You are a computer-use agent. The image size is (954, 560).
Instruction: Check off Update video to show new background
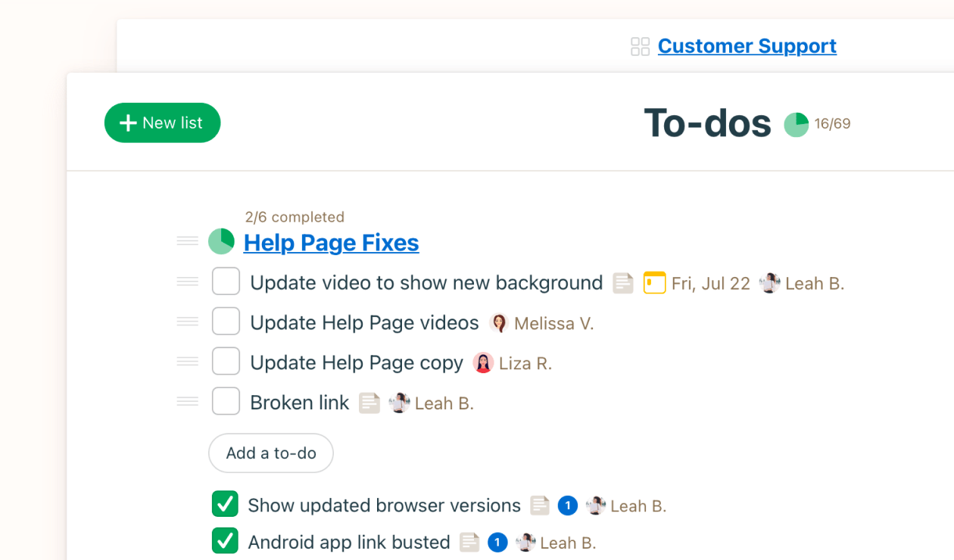tap(226, 282)
